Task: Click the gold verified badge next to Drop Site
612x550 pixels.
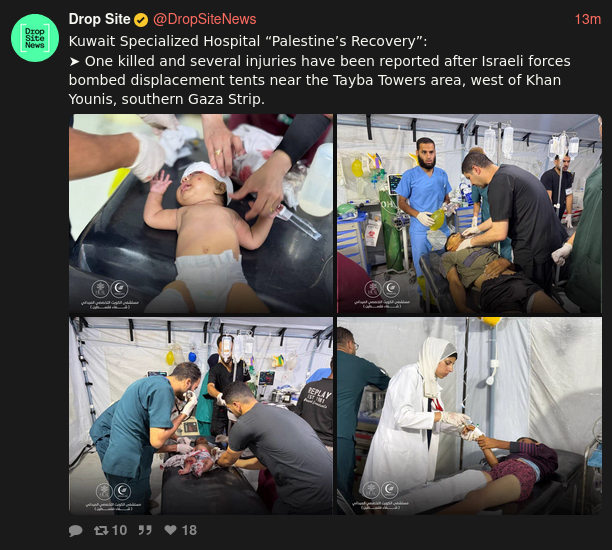Action: (141, 20)
